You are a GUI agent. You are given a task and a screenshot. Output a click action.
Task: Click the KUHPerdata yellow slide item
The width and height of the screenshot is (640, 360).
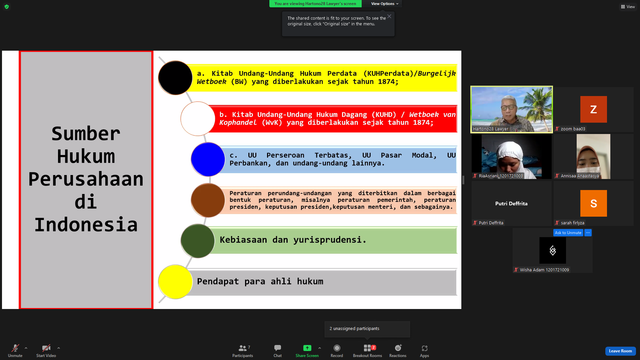point(324,78)
